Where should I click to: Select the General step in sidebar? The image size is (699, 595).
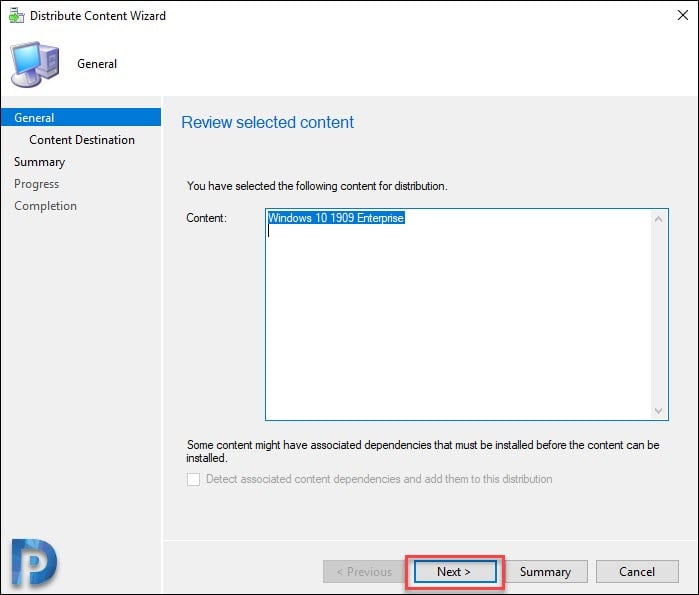[81, 117]
